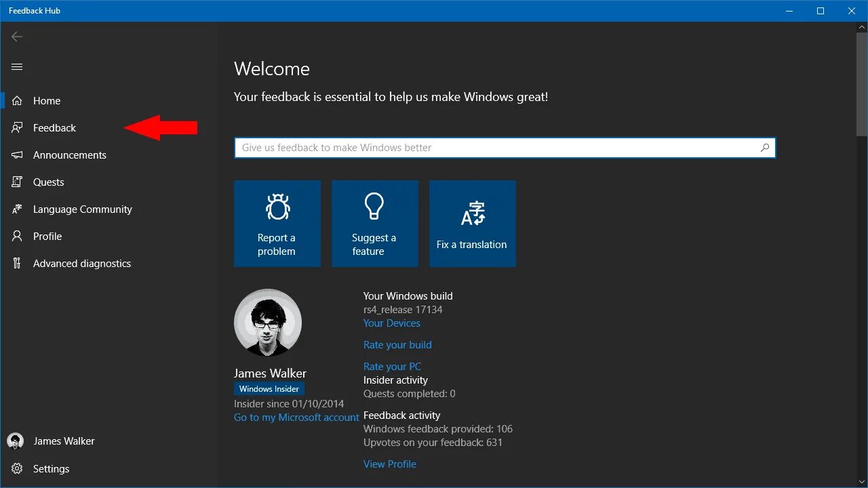The width and height of the screenshot is (868, 488).
Task: Click the Windows Insider badge
Action: click(x=269, y=388)
